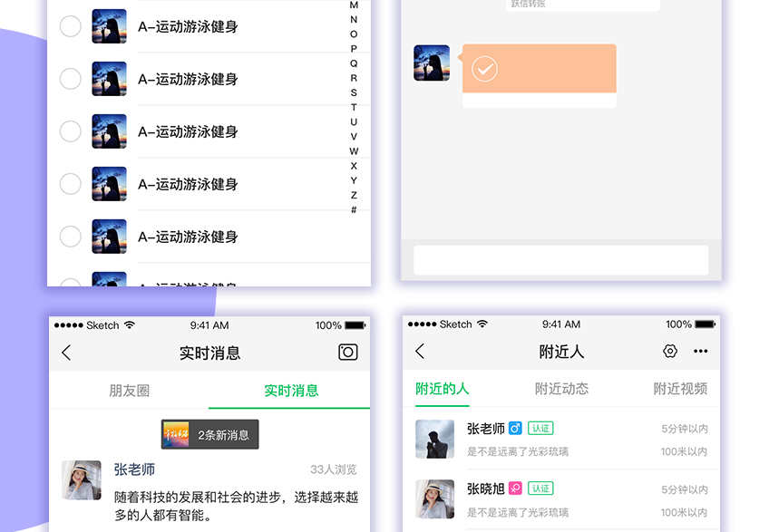769x532 pixels.
Task: Click the 33人浏览 view count
Action: coord(334,469)
